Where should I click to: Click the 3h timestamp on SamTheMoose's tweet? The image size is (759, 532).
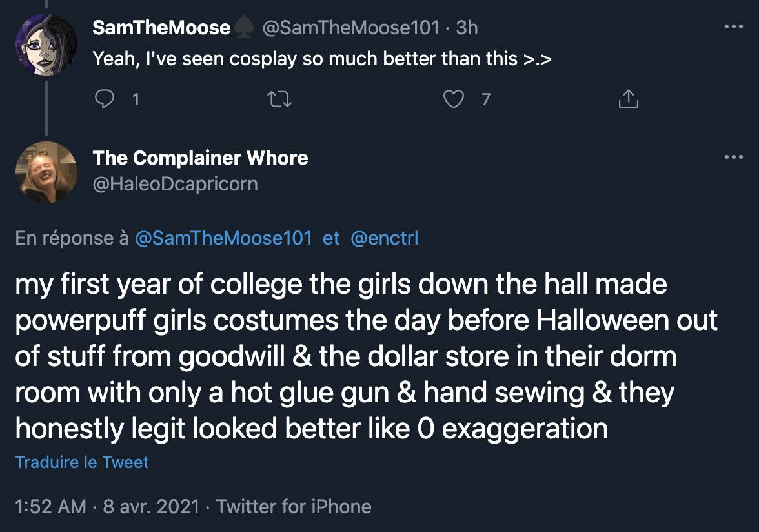pos(467,27)
